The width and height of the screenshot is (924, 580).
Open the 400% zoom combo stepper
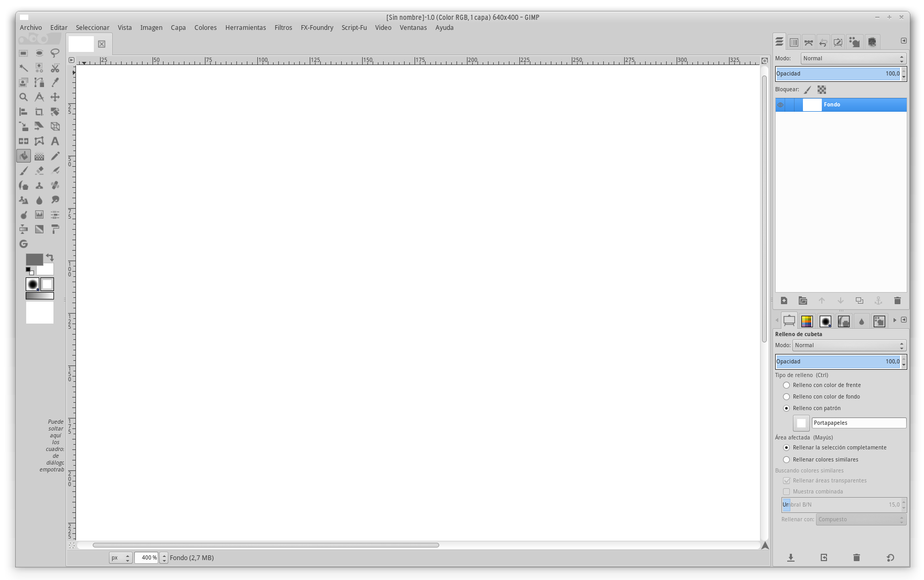[x=164, y=557]
